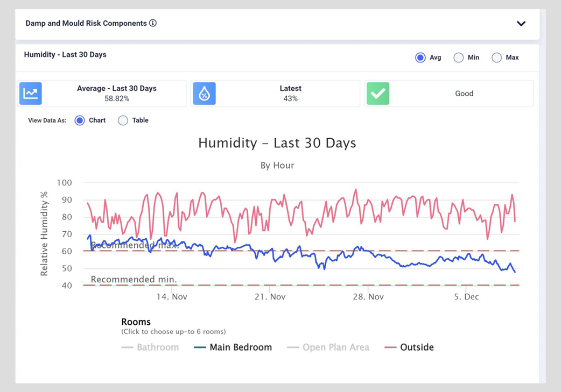This screenshot has width=561, height=392.
Task: Click the green checkmark status icon
Action: 378,94
